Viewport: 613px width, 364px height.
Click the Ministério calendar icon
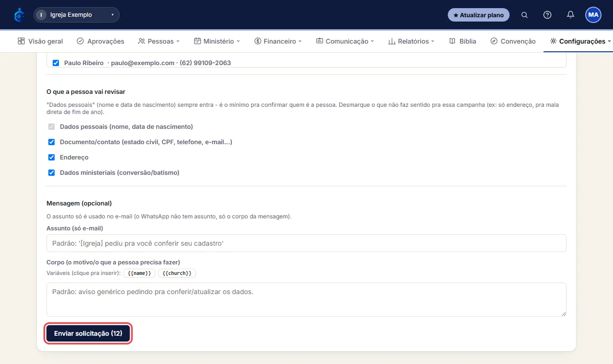[197, 41]
